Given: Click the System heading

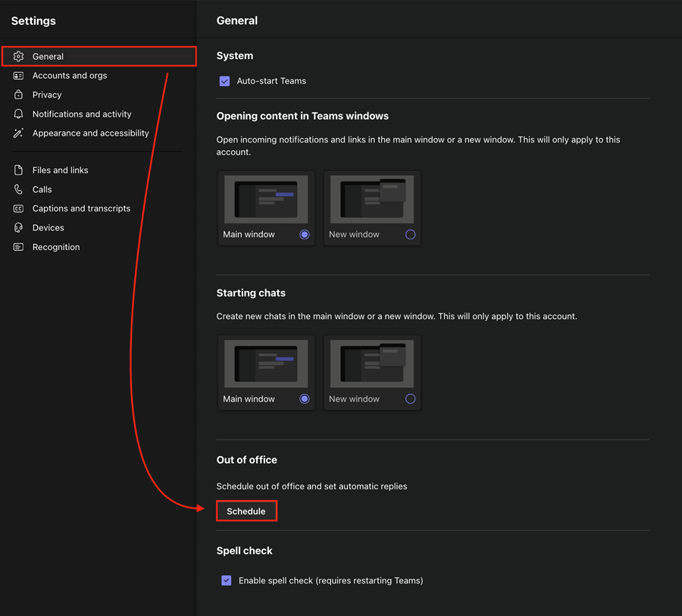Looking at the screenshot, I should [x=235, y=55].
